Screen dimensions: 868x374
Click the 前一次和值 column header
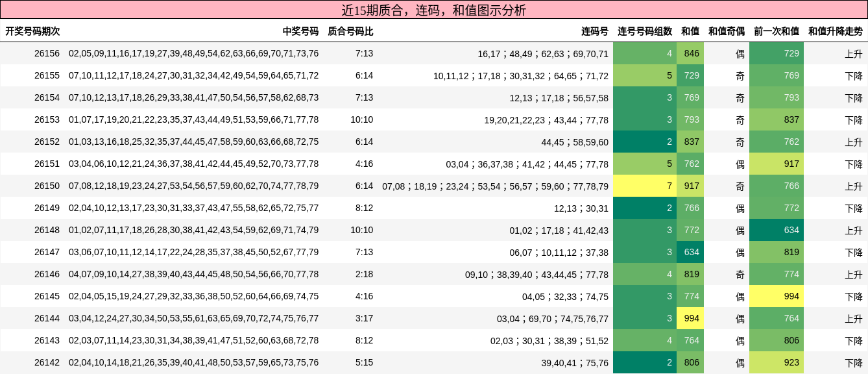pyautogui.click(x=777, y=31)
